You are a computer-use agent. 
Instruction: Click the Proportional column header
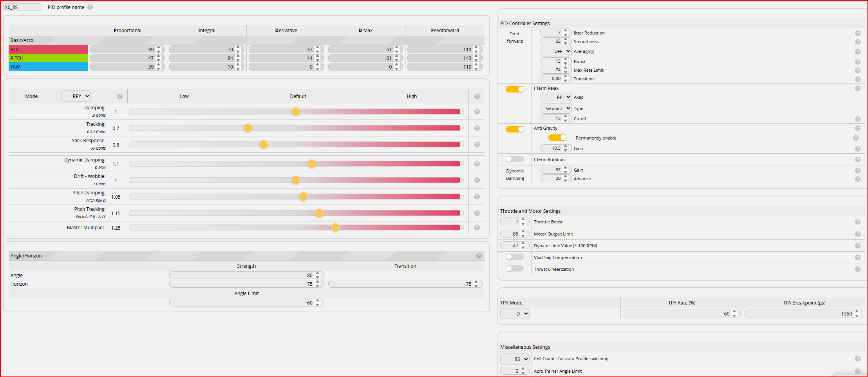pyautogui.click(x=127, y=31)
